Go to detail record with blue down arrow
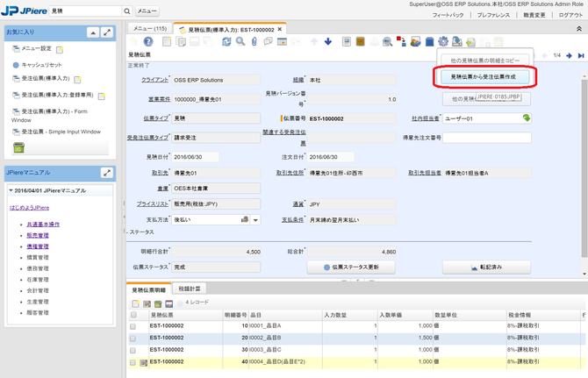Viewport: 588px width, 378px height. pyautogui.click(x=328, y=41)
